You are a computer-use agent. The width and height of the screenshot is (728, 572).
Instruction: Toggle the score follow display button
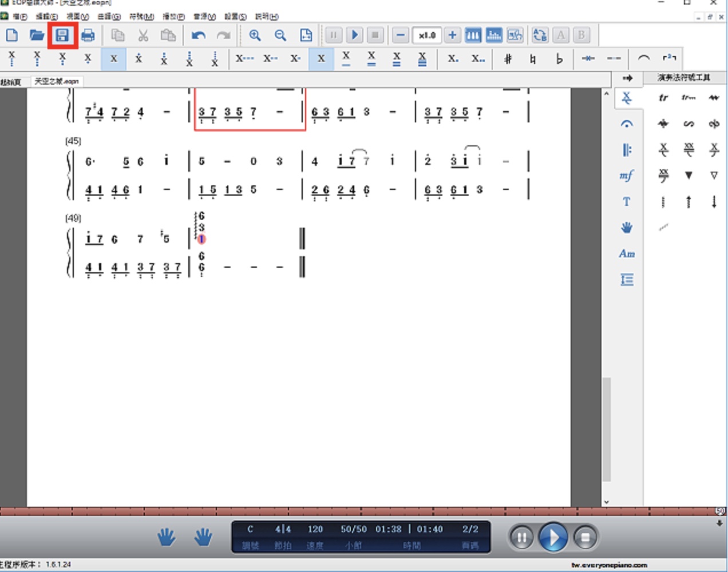click(515, 35)
